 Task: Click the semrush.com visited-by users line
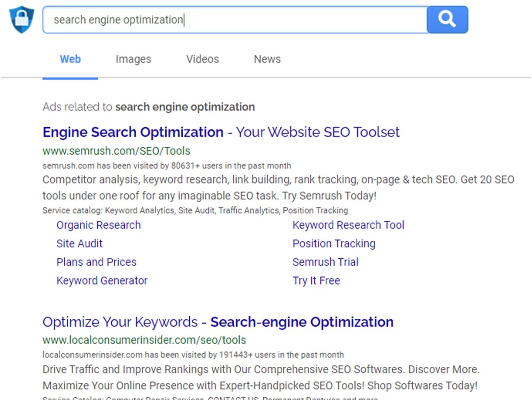tap(167, 166)
